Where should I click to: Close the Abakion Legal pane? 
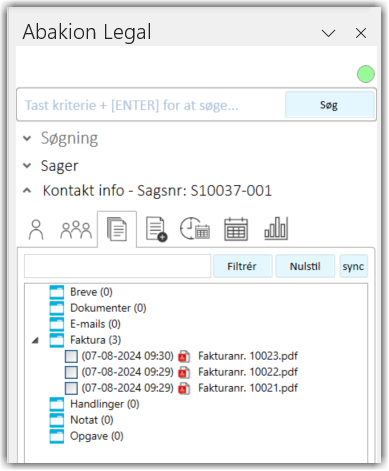pos(361,33)
